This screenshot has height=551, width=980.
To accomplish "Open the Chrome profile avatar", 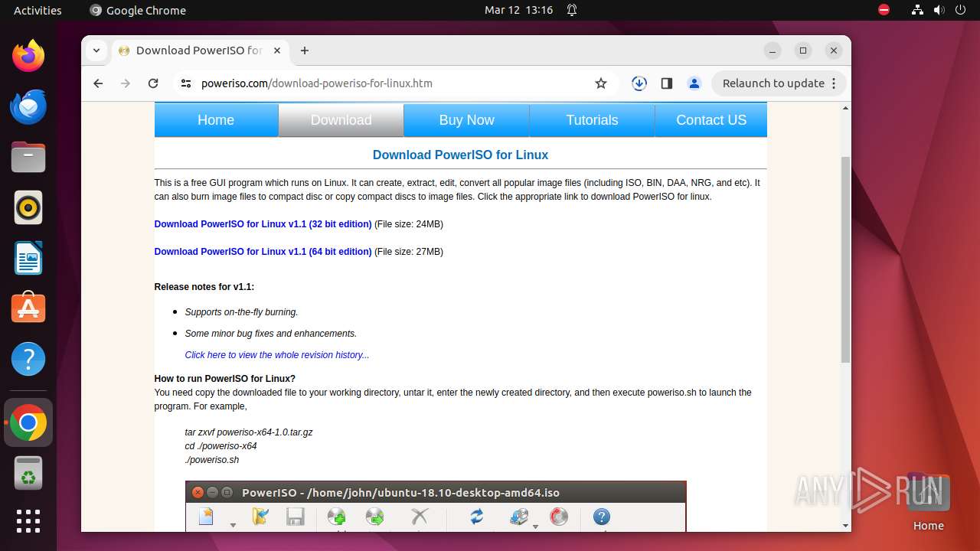I will pos(694,83).
